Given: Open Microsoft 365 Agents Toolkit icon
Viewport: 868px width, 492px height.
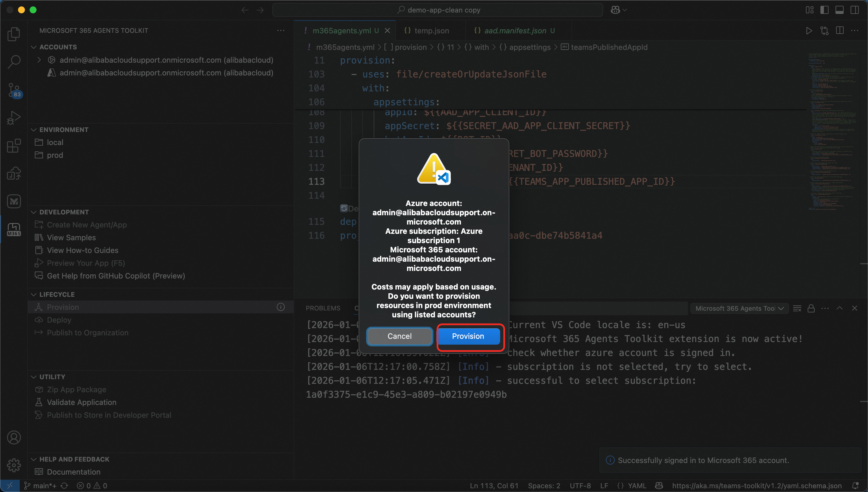Looking at the screenshot, I should [14, 230].
